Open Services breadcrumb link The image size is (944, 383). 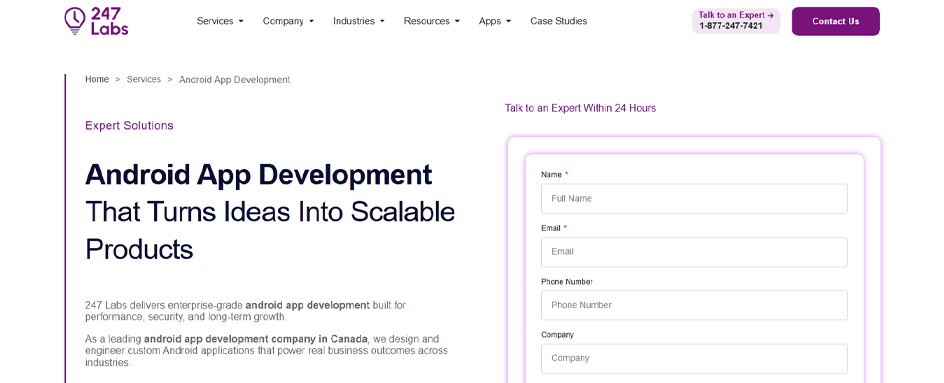point(144,79)
